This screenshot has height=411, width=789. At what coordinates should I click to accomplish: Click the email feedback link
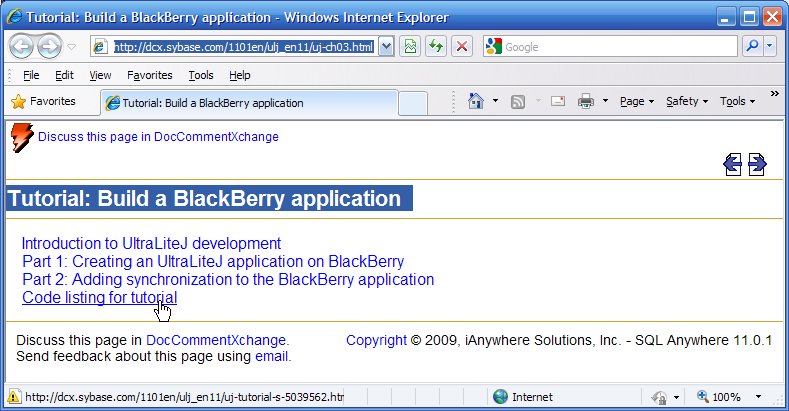pos(272,357)
